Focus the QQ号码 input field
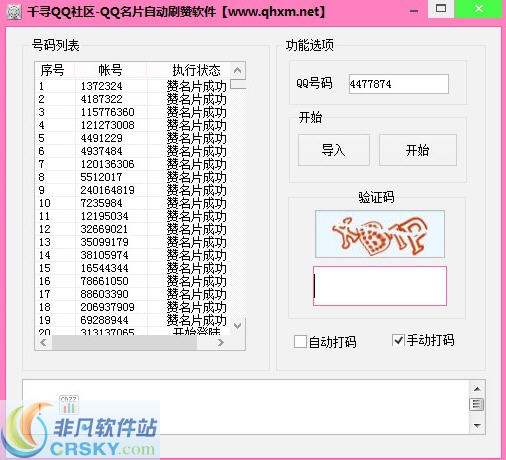This screenshot has width=506, height=460. [398, 84]
